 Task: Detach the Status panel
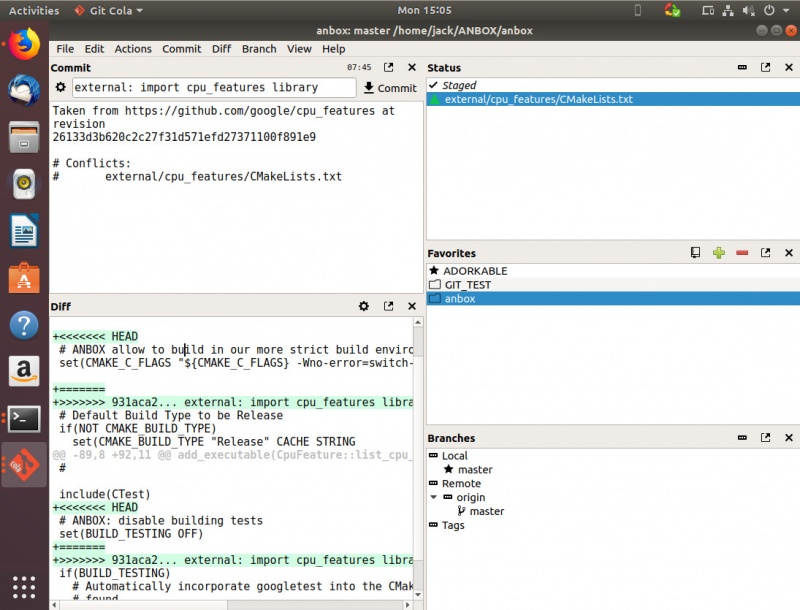click(x=765, y=68)
